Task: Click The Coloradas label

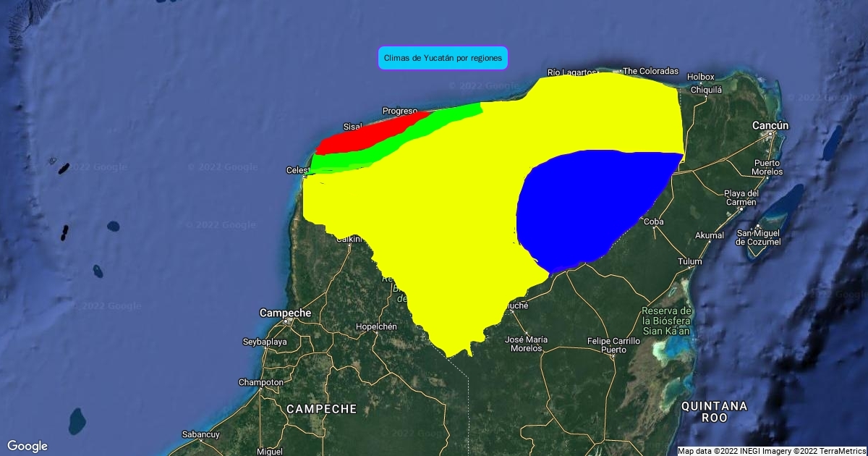Action: pyautogui.click(x=651, y=71)
